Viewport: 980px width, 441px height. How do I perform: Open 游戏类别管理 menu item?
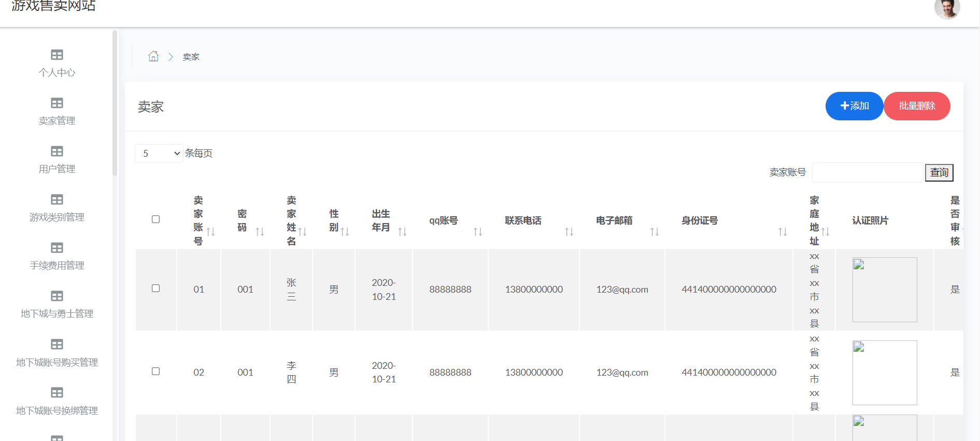tap(57, 217)
